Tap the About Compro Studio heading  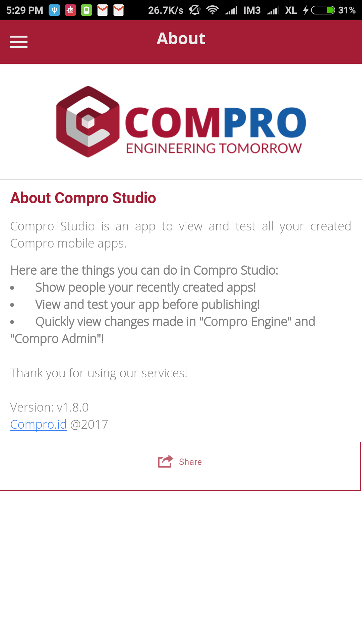[x=83, y=198]
